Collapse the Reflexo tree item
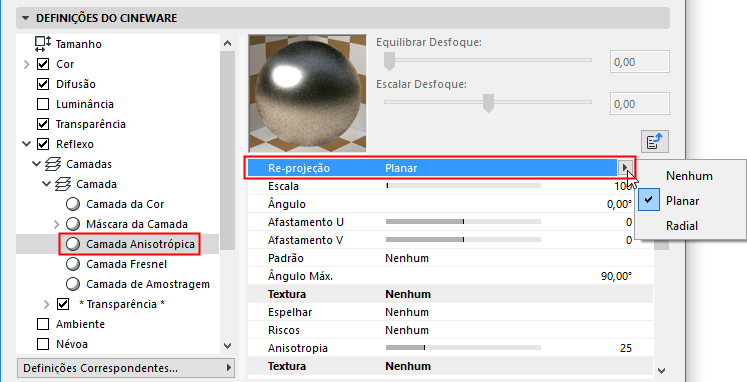The height and width of the screenshot is (382, 747). (27, 144)
